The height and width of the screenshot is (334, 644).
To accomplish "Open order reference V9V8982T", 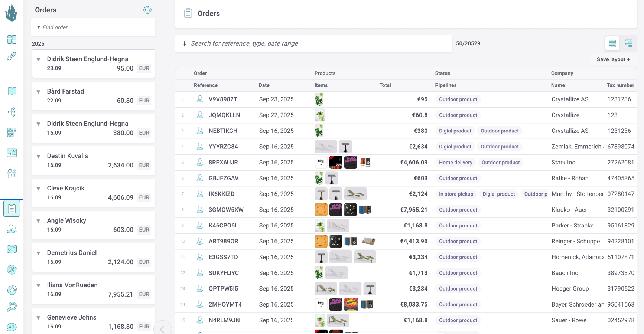I will coord(223,99).
